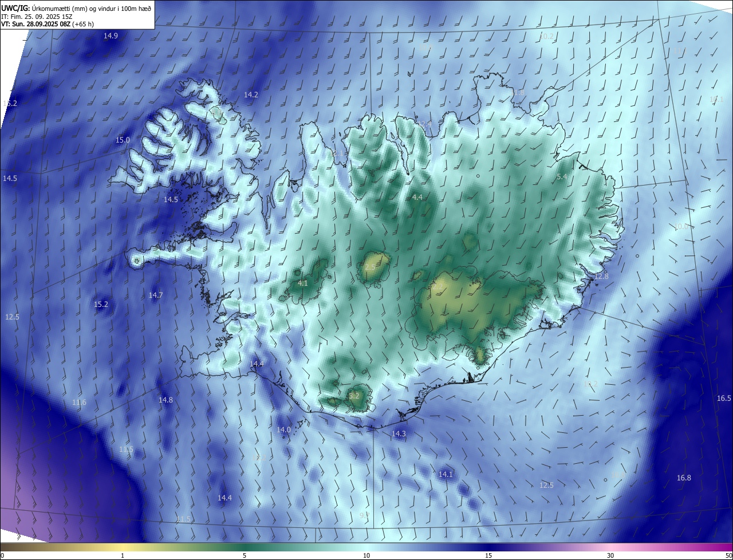This screenshot has height=560, width=733.
Task: Click the 15 tick on the color scale
Action: coord(488,556)
